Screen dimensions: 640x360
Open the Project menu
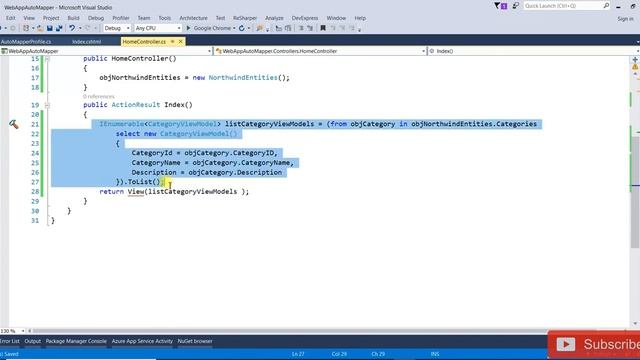pyautogui.click(x=51, y=18)
